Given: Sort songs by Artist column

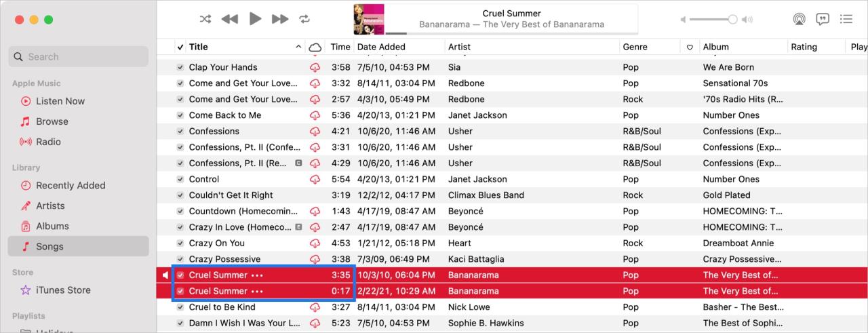Looking at the screenshot, I should point(532,47).
